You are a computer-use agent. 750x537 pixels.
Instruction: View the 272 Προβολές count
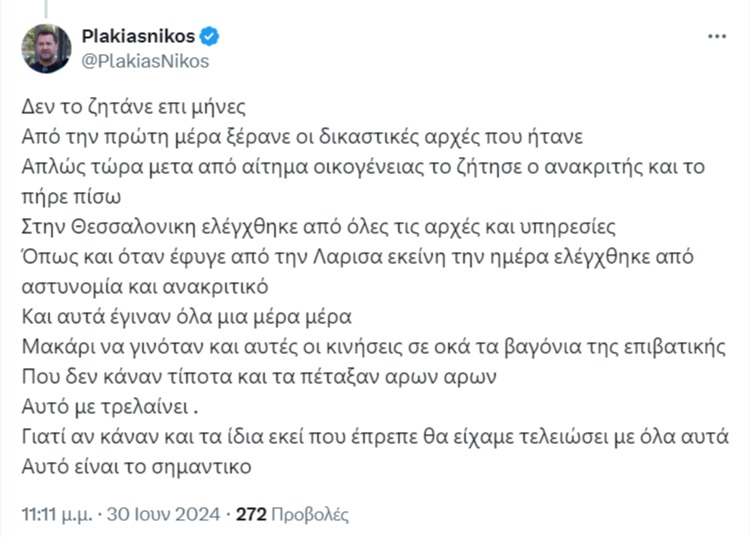pos(292,514)
